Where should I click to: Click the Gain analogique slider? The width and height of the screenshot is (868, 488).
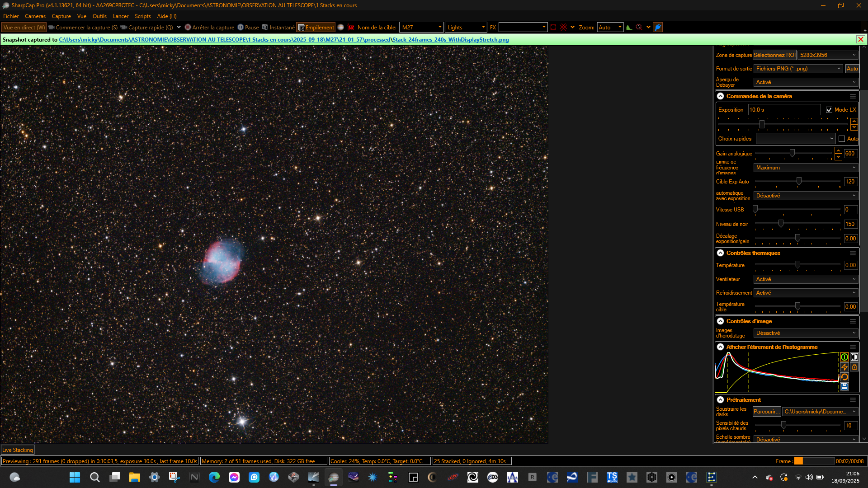[793, 154]
